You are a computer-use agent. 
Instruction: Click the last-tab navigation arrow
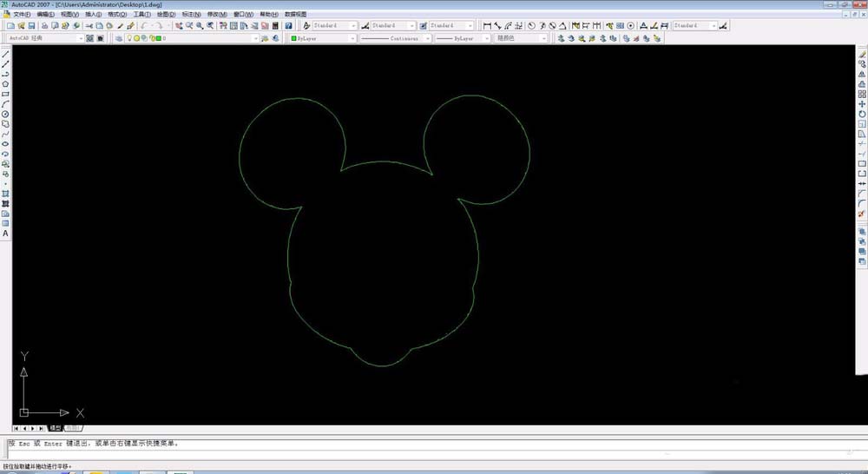pyautogui.click(x=42, y=429)
